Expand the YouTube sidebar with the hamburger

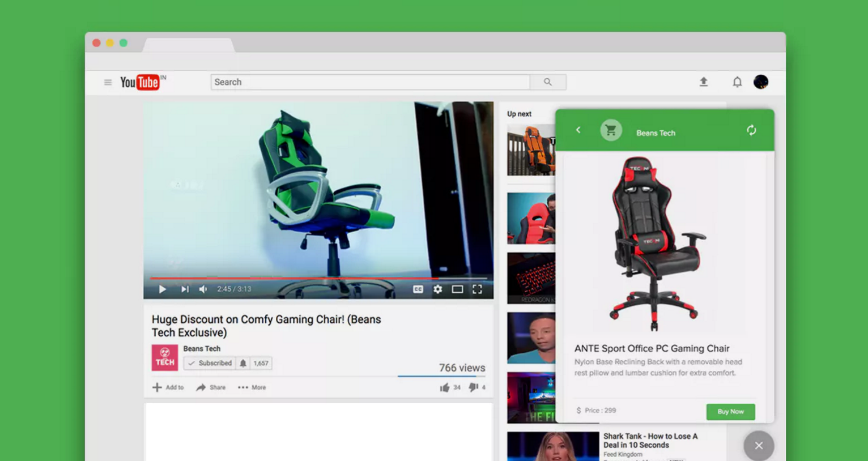108,82
